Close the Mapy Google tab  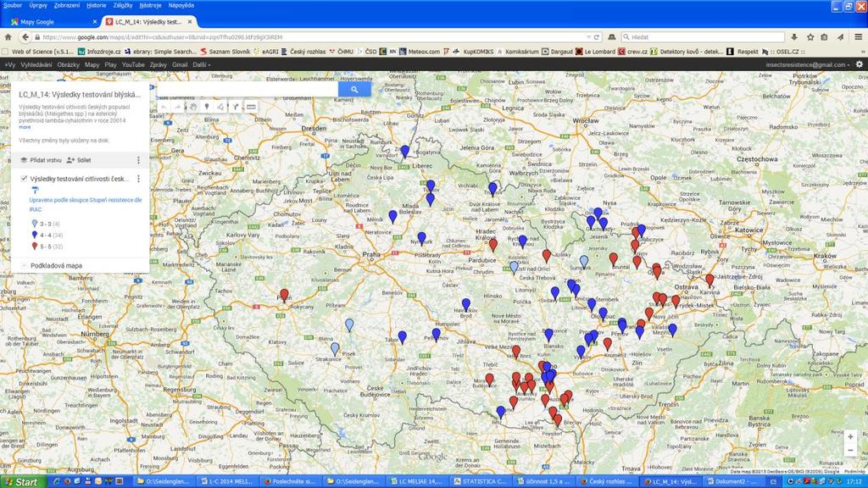[94, 21]
